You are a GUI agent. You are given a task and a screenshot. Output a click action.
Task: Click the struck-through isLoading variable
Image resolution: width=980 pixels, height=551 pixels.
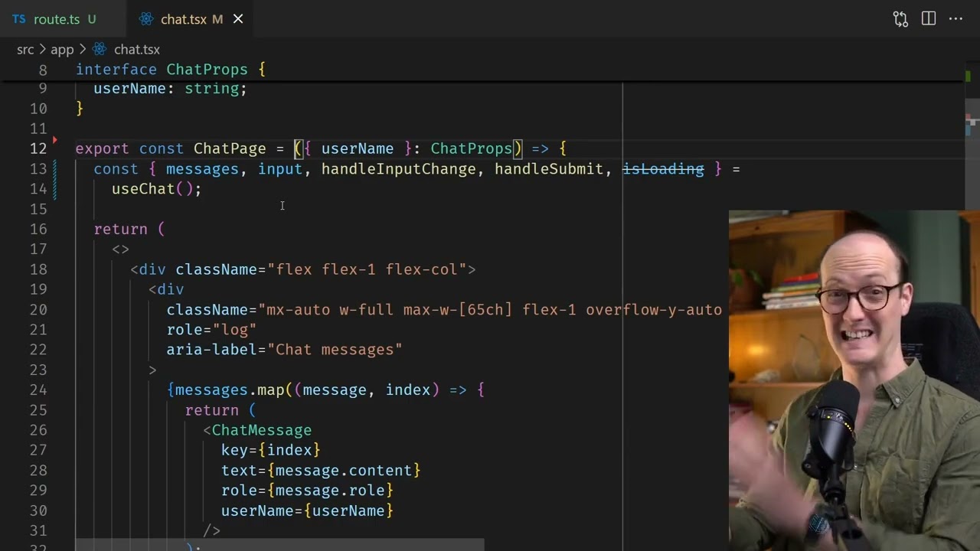[663, 169]
